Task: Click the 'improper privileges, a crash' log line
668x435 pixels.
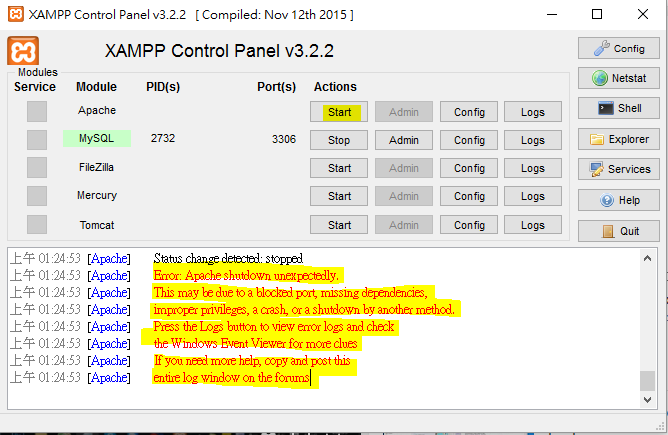Action: point(304,310)
